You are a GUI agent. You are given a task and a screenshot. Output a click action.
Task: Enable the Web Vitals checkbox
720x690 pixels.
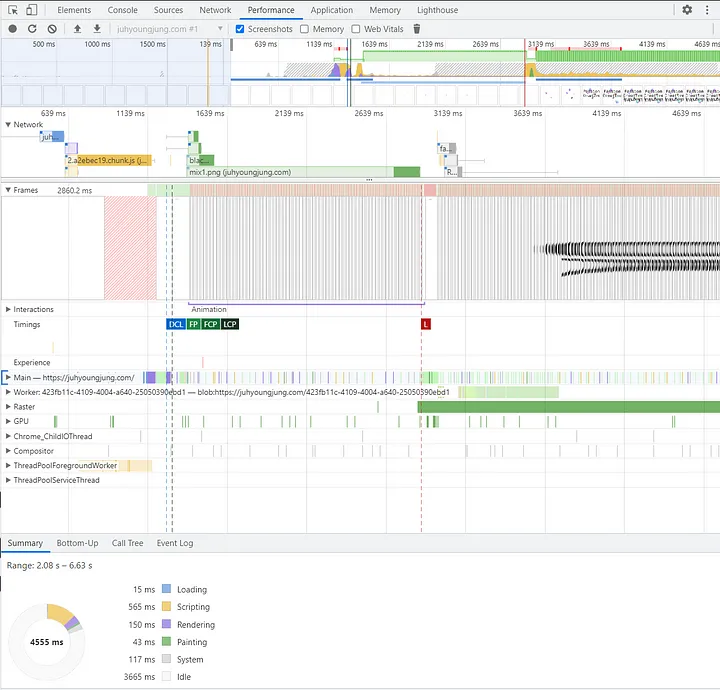tap(355, 29)
